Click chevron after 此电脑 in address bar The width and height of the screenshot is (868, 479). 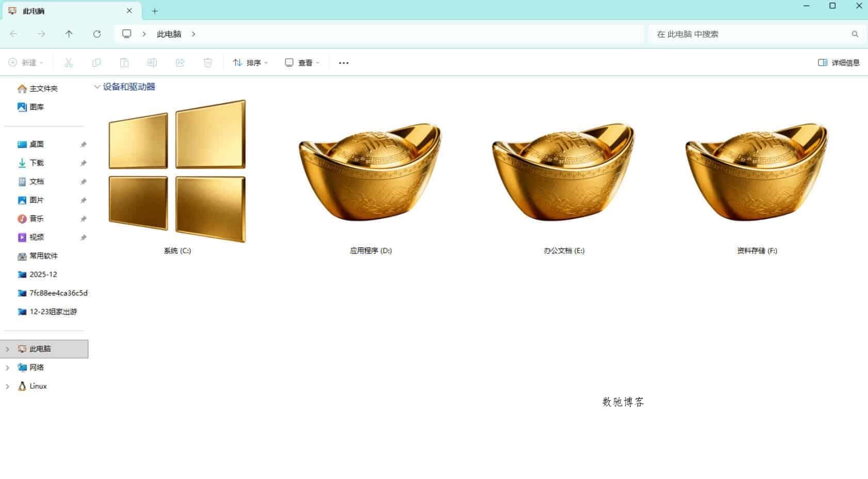click(x=194, y=34)
